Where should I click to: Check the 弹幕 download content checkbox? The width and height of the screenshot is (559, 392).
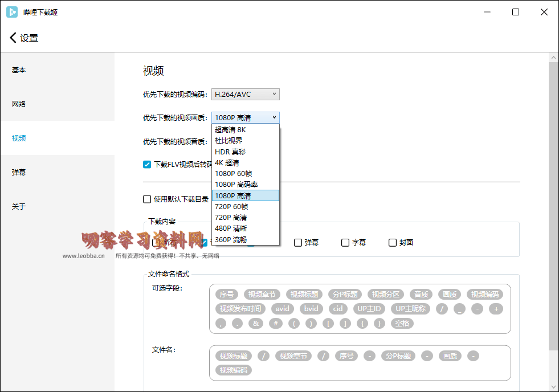[x=298, y=243]
